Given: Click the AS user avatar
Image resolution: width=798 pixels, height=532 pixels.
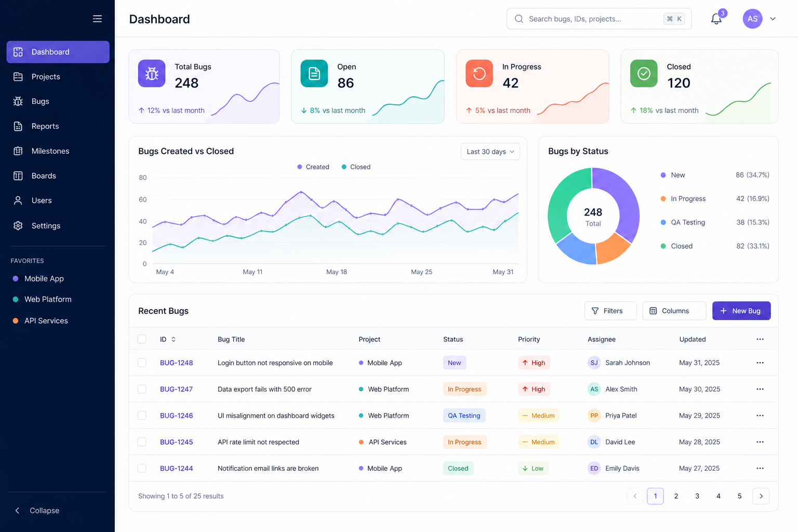Looking at the screenshot, I should coord(752,19).
